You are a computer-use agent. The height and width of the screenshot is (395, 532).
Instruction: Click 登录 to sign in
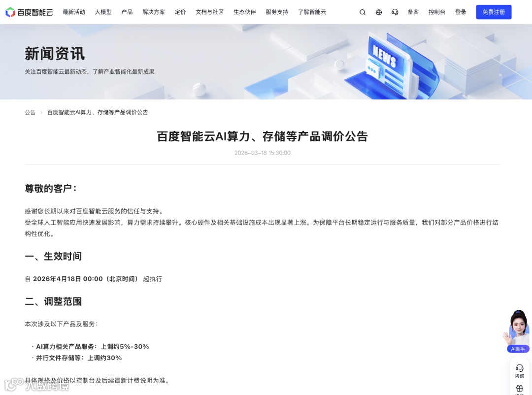461,12
